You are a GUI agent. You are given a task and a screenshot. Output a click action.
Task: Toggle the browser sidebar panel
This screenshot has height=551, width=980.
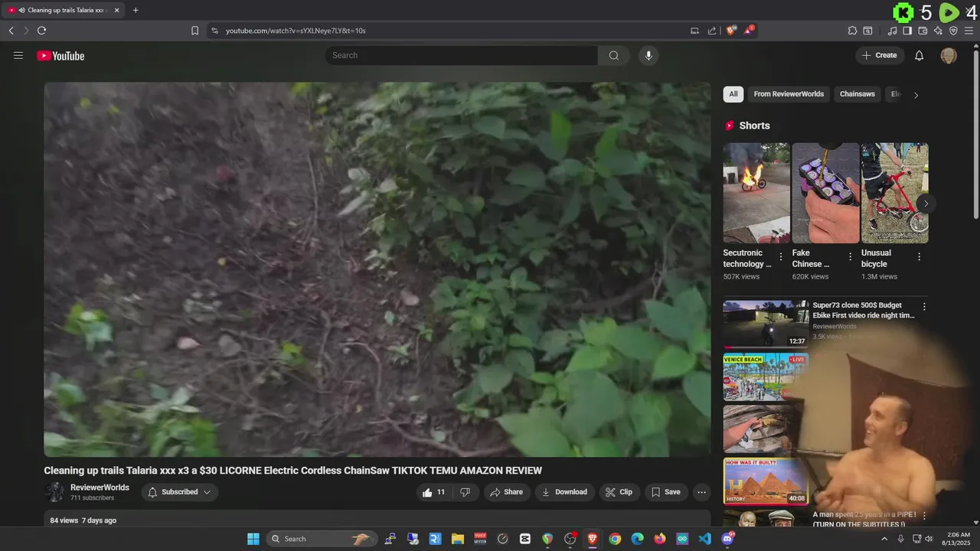907,31
